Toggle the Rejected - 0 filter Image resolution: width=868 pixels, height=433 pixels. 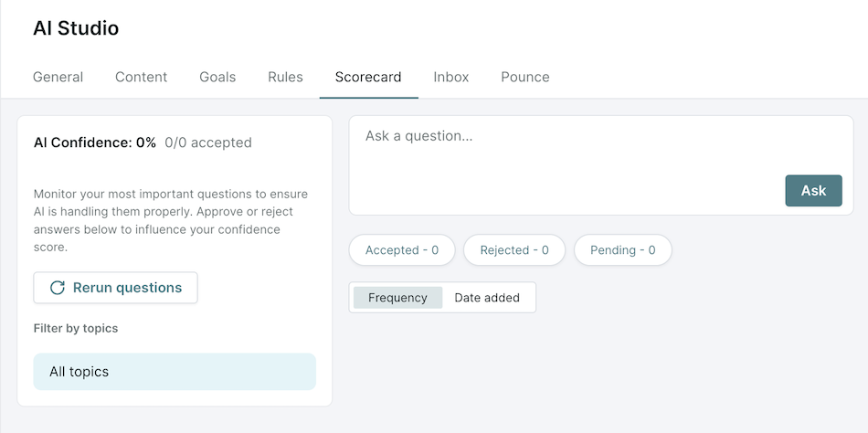[514, 250]
